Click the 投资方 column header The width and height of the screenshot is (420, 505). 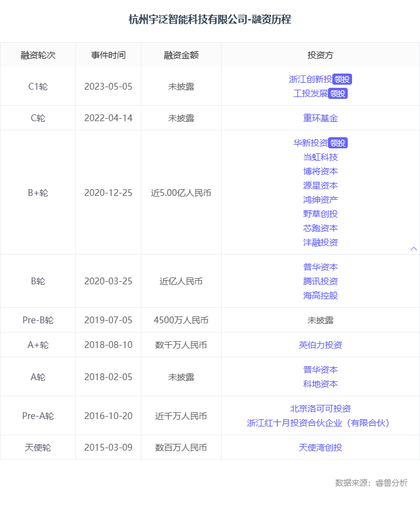click(x=320, y=55)
